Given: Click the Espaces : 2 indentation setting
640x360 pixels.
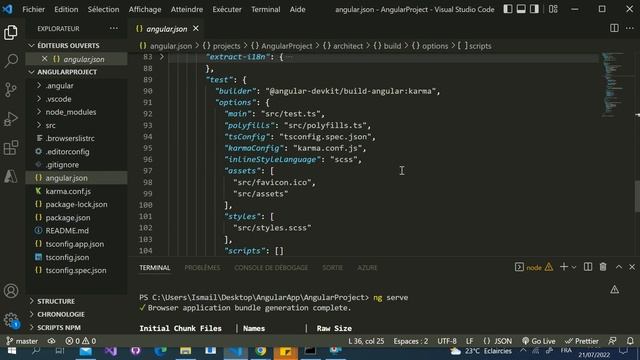Looking at the screenshot, I should click(x=411, y=341).
